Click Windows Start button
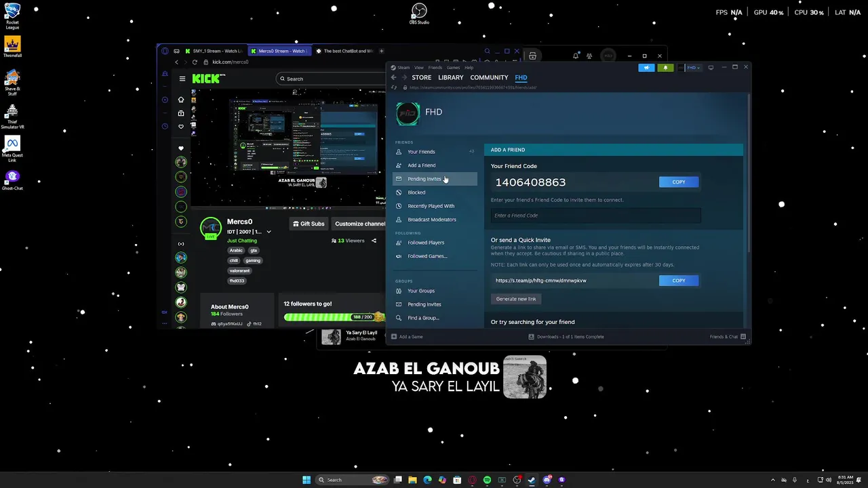Image resolution: width=868 pixels, height=488 pixels. click(307, 480)
